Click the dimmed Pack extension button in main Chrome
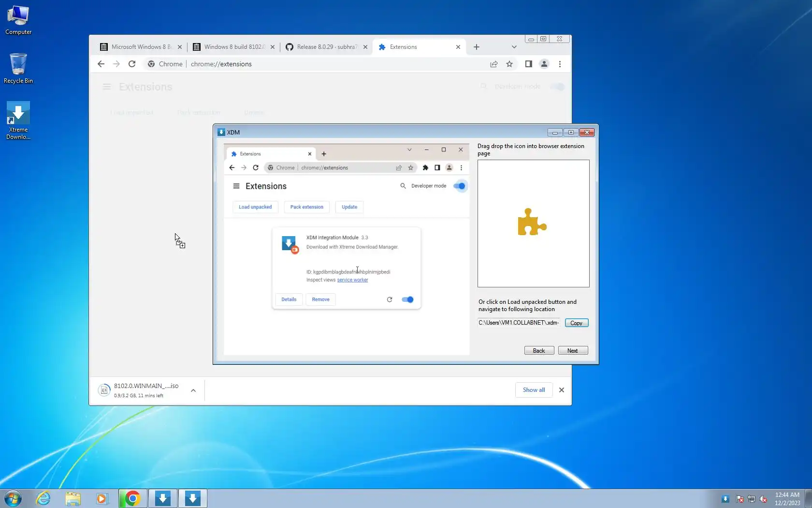This screenshot has height=508, width=812. tap(199, 112)
